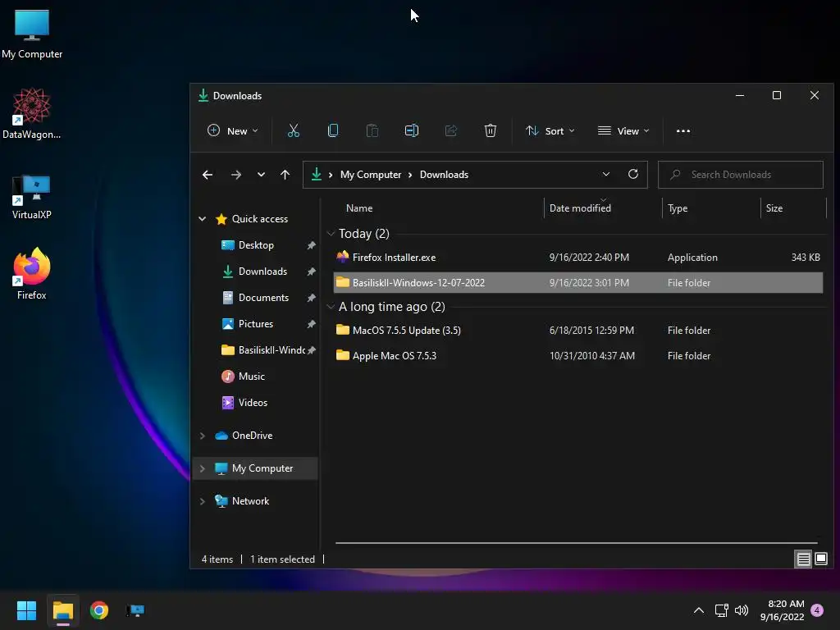
Task: Click the horizontal scrollbar in file list
Action: [x=577, y=543]
